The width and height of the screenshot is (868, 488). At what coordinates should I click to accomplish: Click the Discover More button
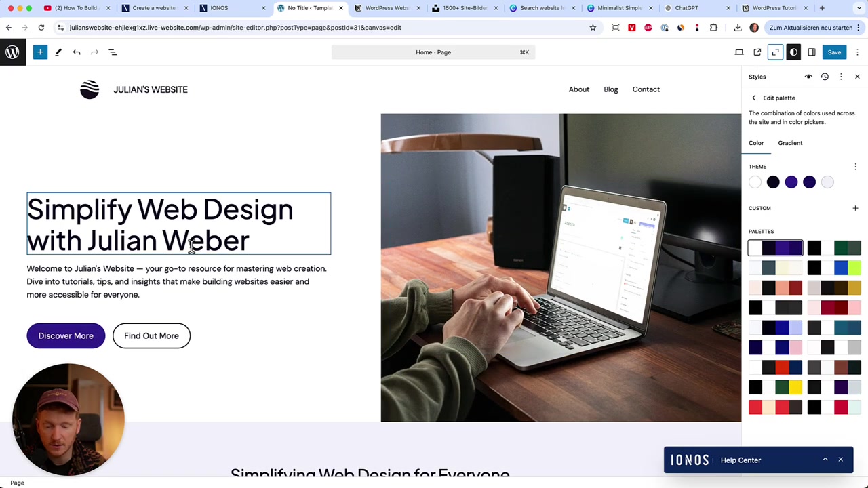(x=66, y=335)
